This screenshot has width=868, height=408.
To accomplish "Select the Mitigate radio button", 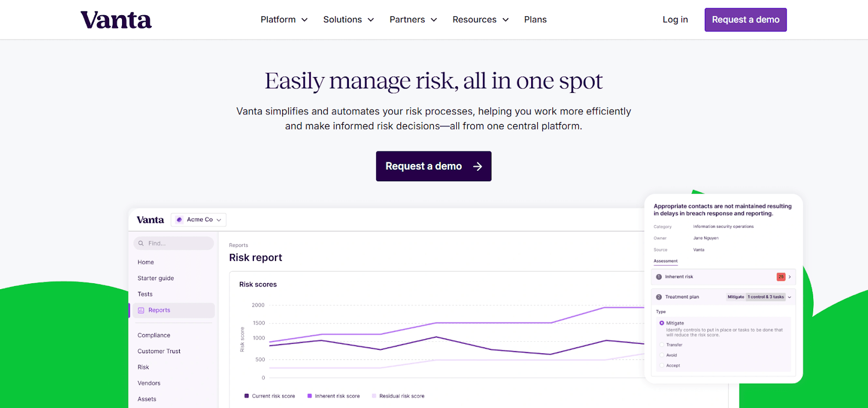I will click(x=662, y=323).
